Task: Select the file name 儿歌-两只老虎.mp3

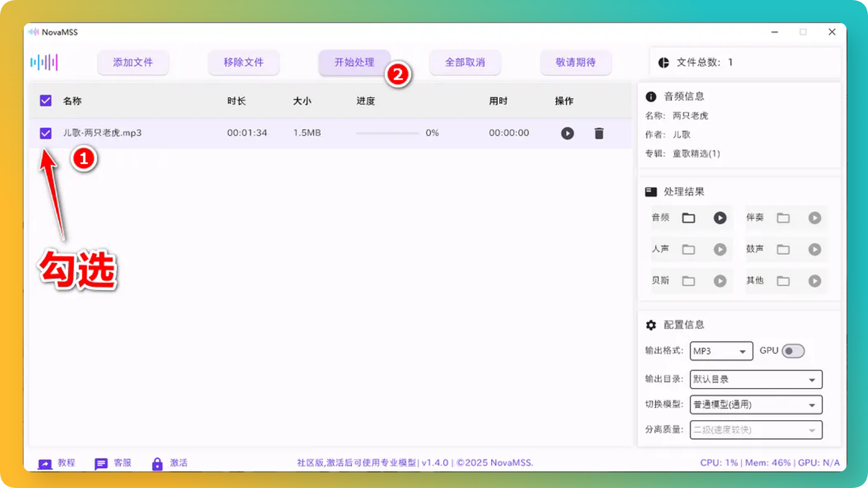Action: point(103,133)
